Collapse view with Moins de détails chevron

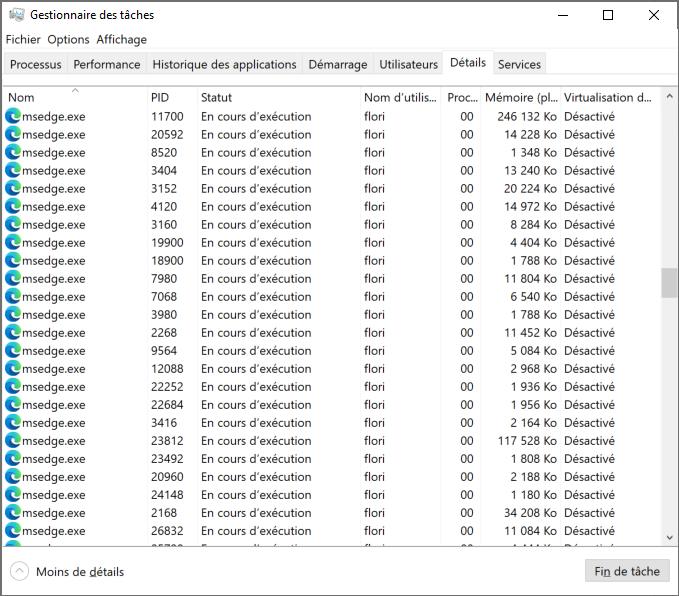click(x=20, y=571)
